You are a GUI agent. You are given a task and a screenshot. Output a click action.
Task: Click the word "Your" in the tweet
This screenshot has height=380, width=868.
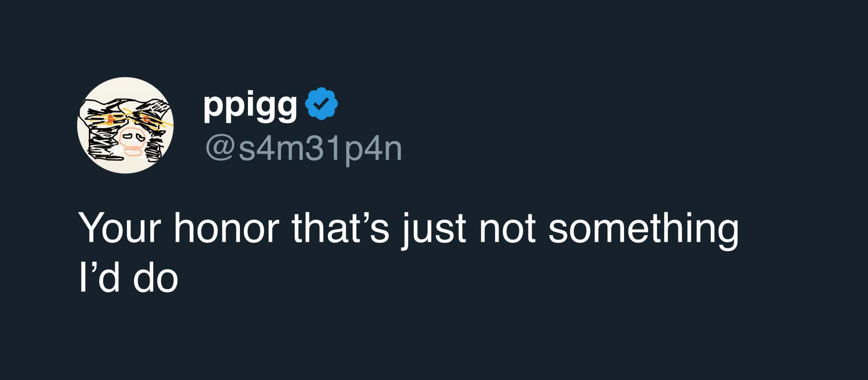coord(119,229)
